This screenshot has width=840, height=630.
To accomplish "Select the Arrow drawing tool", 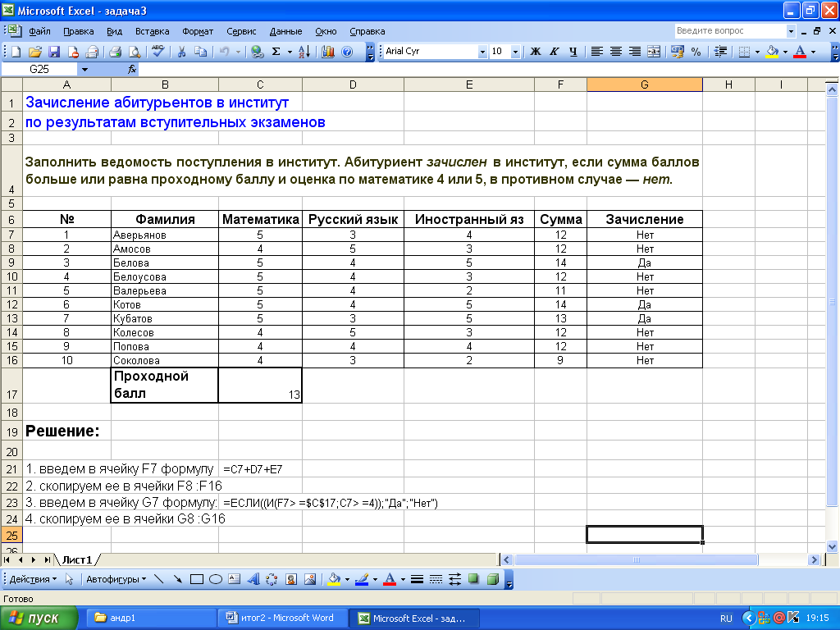I will click(x=177, y=579).
